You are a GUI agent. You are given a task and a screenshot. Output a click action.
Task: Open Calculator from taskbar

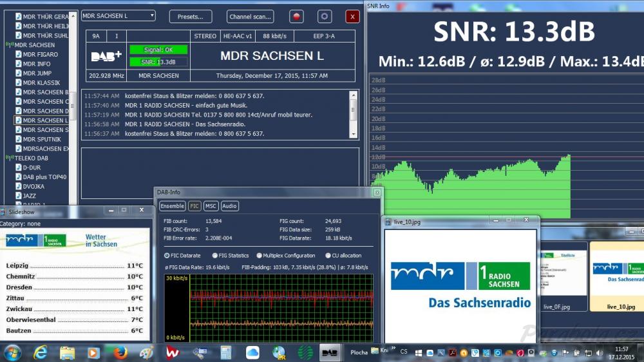pos(225,352)
